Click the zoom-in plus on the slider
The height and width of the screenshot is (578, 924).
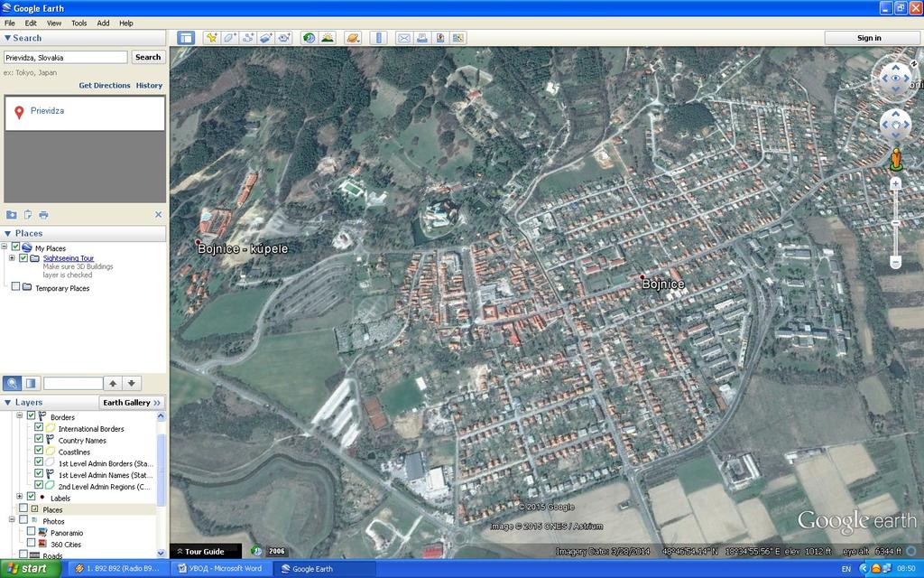(x=896, y=184)
